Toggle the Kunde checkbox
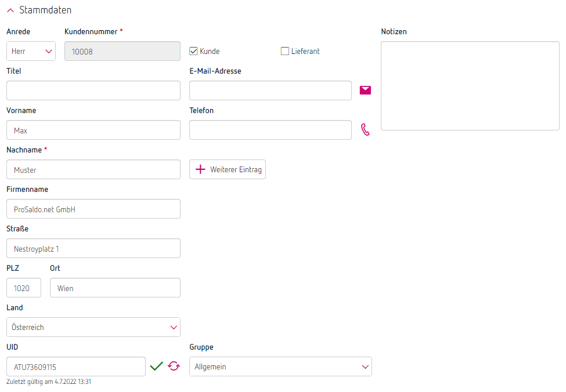 point(194,51)
